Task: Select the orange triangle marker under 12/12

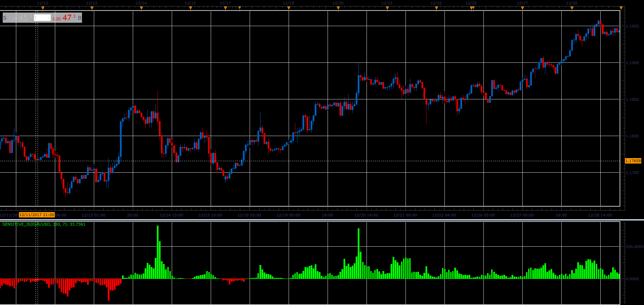Action: (43, 8)
